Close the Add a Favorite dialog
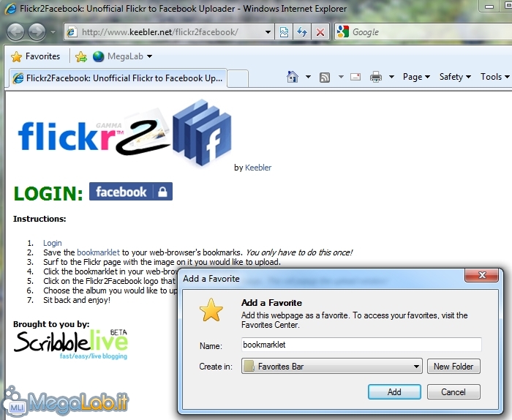The image size is (512, 420). pyautogui.click(x=481, y=275)
